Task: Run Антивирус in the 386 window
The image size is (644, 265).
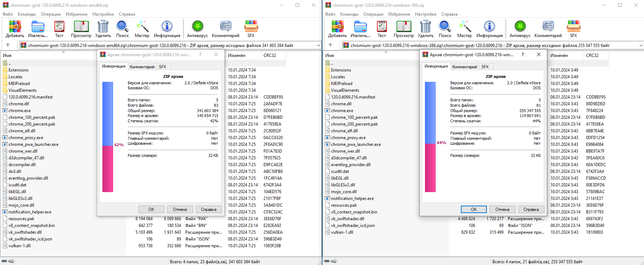Action: coord(520,29)
